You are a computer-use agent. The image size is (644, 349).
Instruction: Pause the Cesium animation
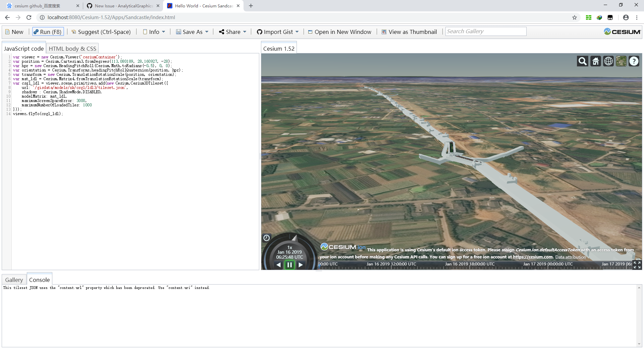[x=289, y=265]
